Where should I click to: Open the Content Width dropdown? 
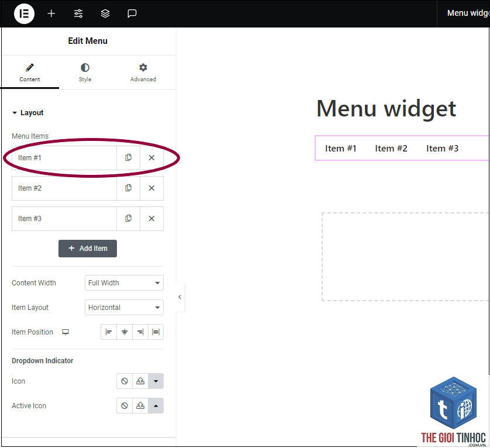(x=124, y=282)
